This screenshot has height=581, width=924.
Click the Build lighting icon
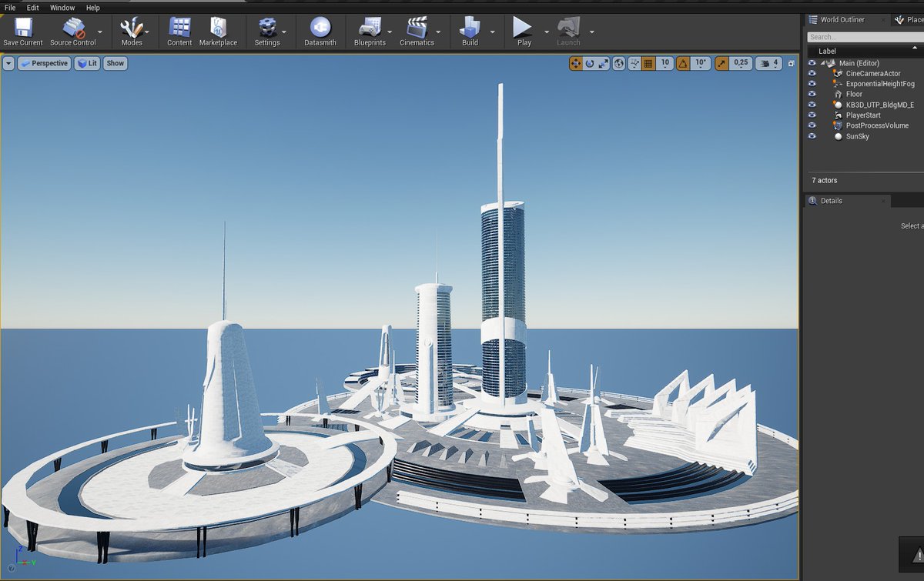pos(470,28)
